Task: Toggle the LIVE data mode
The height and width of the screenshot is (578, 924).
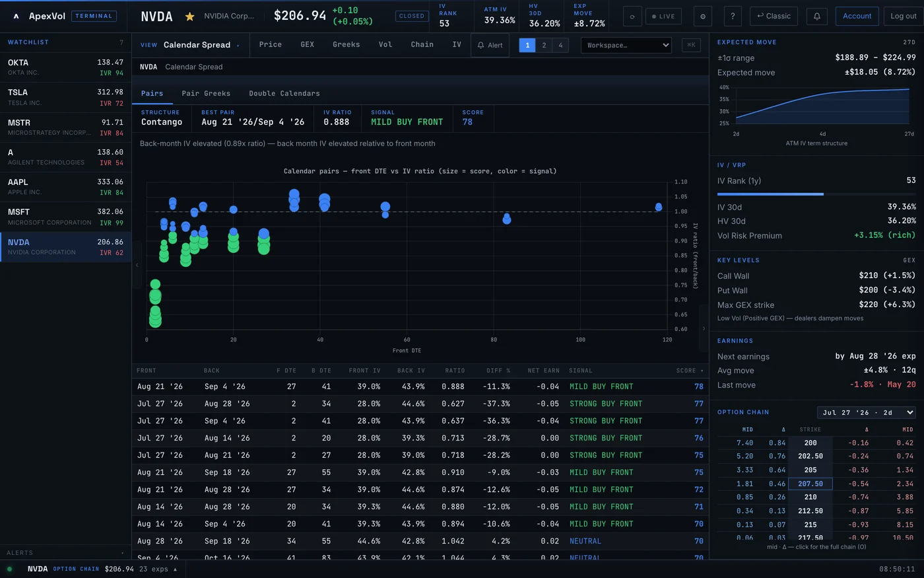Action: pyautogui.click(x=663, y=17)
